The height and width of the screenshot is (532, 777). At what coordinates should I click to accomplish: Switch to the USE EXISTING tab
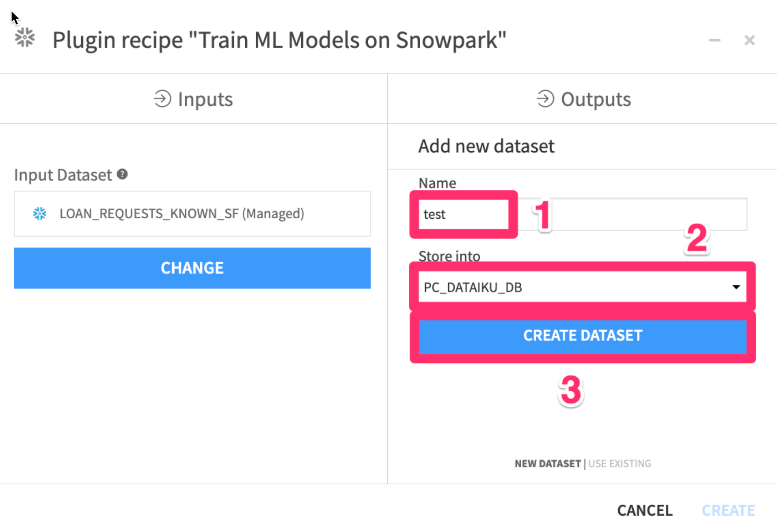coord(620,464)
